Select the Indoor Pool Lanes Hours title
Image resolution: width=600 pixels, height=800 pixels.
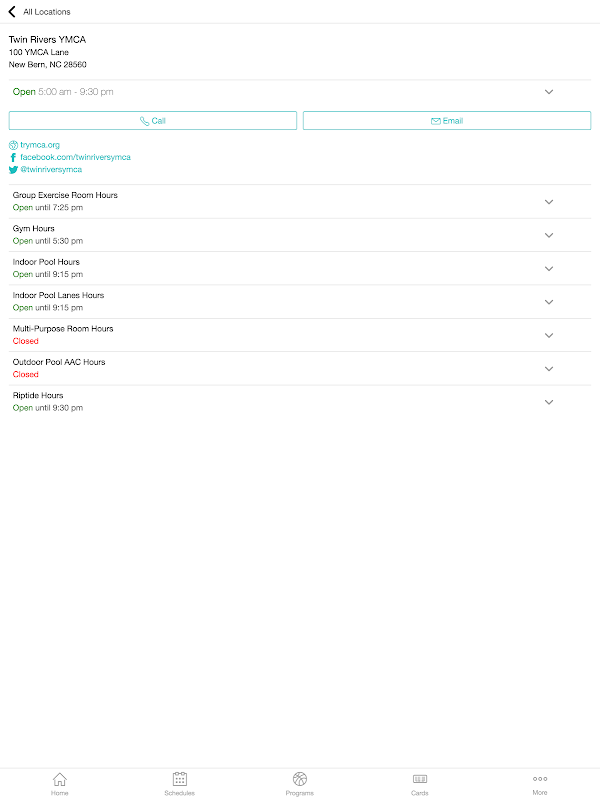pyautogui.click(x=58, y=295)
